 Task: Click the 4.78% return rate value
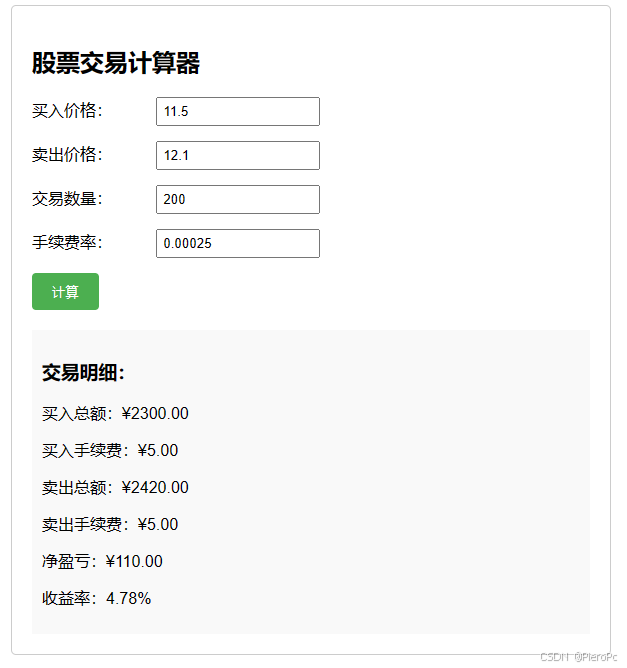click(129, 599)
